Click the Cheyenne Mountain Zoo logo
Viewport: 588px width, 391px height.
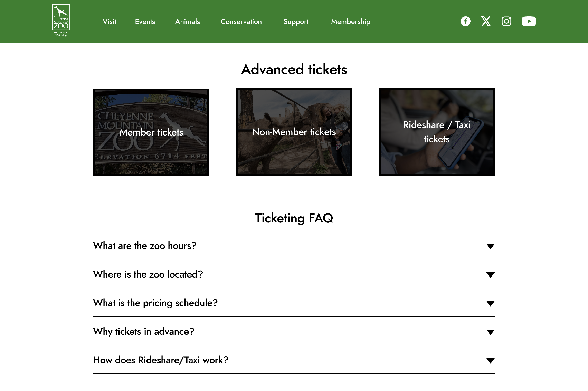(61, 21)
